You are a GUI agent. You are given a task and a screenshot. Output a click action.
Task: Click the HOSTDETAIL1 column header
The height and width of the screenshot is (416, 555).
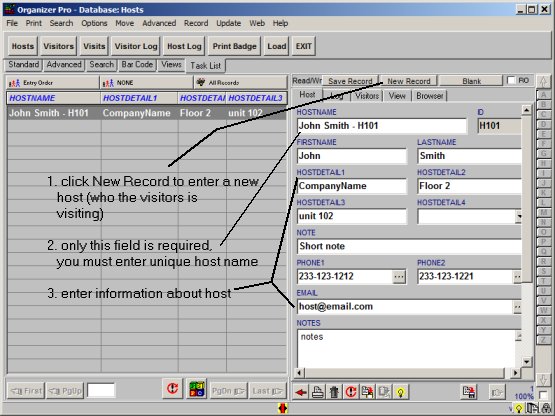139,98
